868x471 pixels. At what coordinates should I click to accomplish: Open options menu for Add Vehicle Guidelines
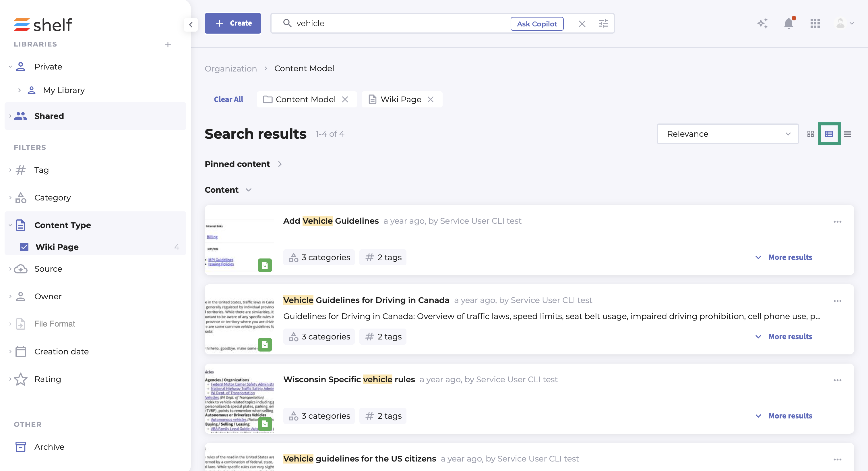(837, 221)
